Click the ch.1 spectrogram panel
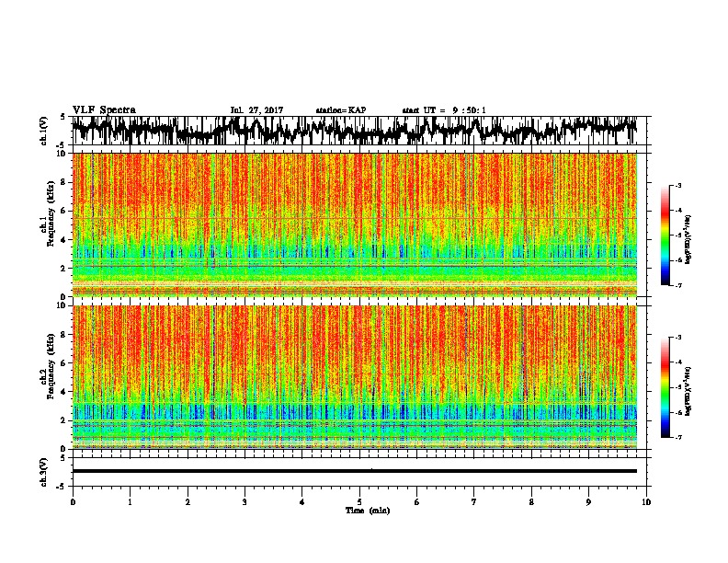Screen dimensions: 728x563 point(355,224)
